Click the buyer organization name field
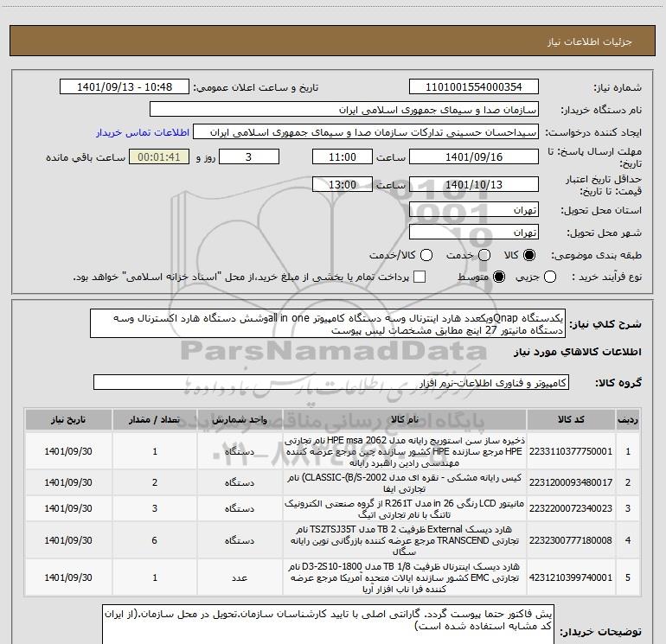The image size is (666, 644). click(x=344, y=110)
